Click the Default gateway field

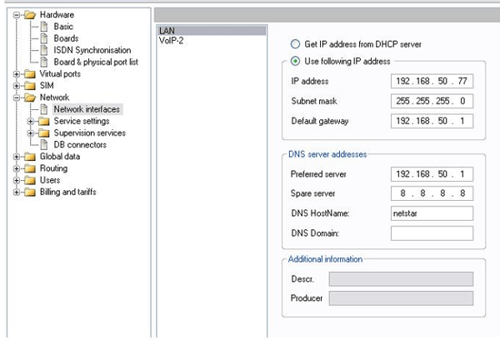click(x=432, y=121)
